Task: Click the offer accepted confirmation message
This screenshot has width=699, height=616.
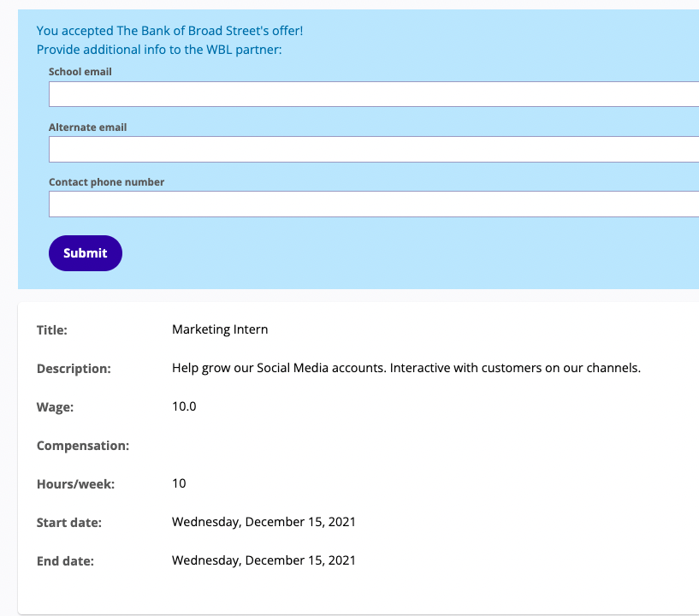Action: 169,31
